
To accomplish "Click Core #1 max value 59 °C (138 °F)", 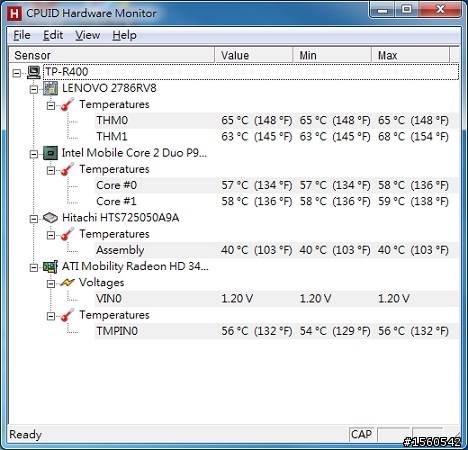I will tap(413, 201).
